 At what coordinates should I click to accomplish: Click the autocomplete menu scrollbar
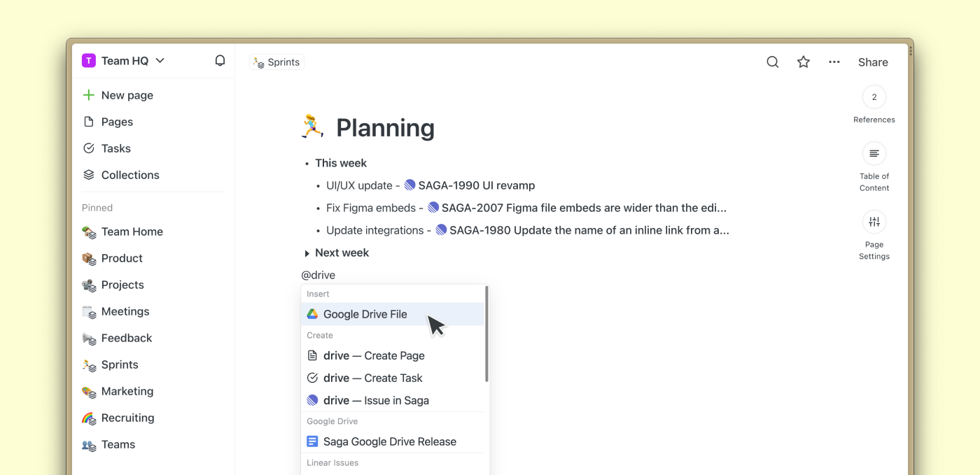click(486, 334)
